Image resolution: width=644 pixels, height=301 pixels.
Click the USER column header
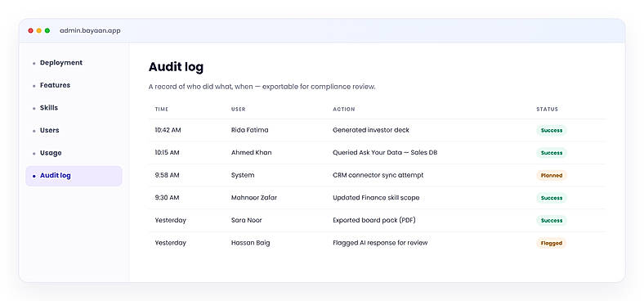[238, 110]
